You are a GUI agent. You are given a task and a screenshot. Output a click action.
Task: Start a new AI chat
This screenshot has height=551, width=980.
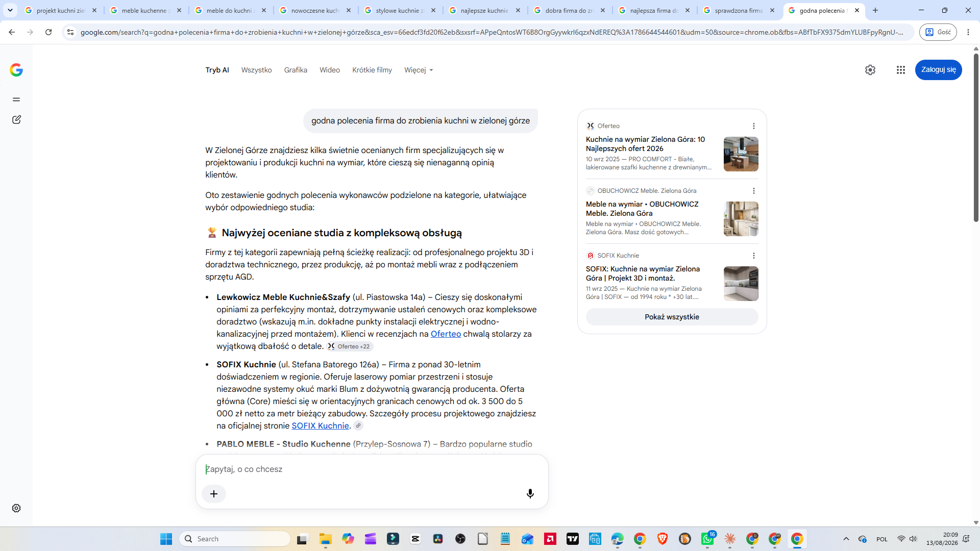[16, 119]
